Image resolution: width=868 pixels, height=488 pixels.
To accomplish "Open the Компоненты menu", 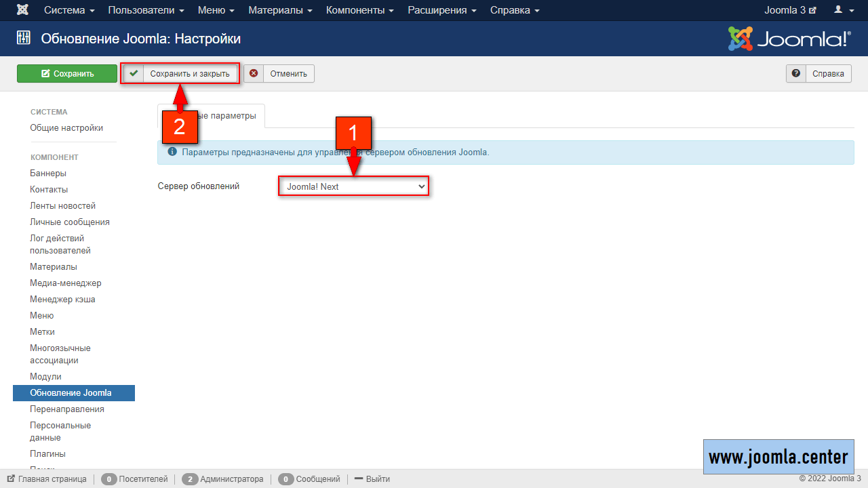I will point(359,10).
